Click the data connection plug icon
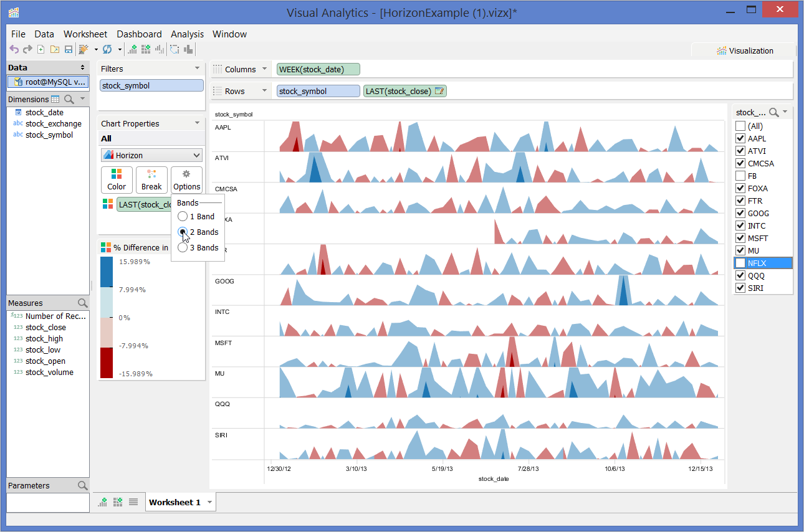Screen dimensions: 804x532 [83, 50]
